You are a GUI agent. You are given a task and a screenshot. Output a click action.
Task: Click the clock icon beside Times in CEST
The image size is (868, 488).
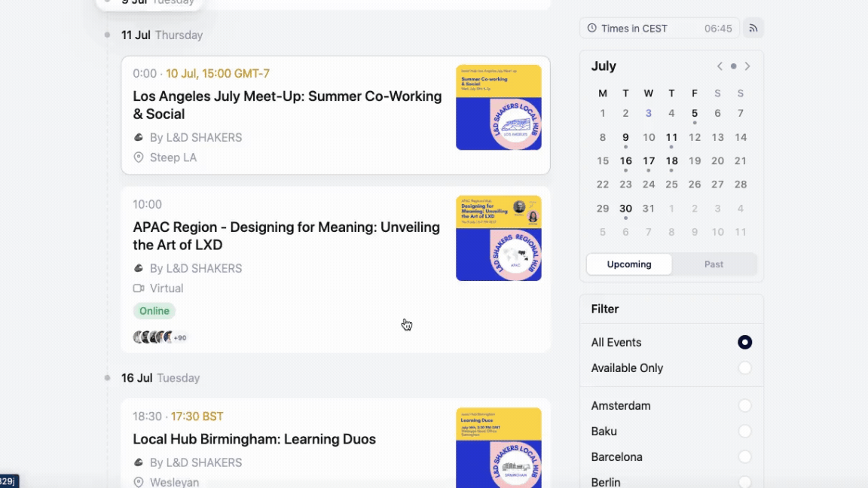591,28
